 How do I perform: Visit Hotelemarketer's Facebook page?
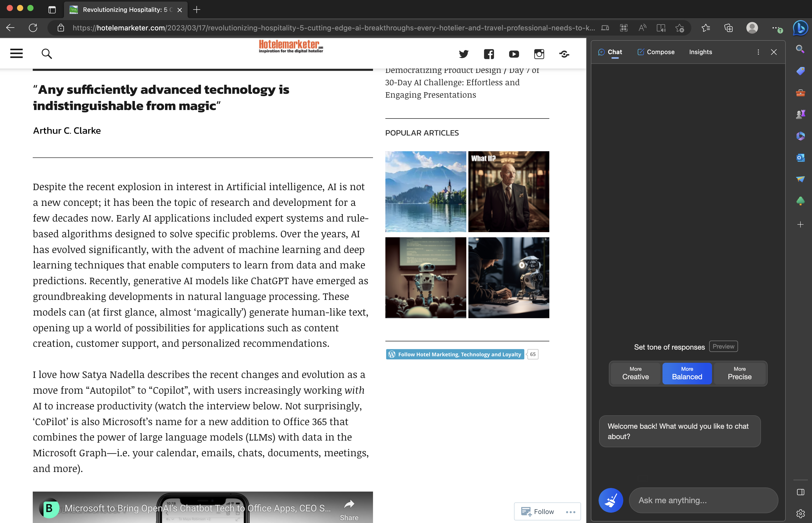tap(488, 54)
